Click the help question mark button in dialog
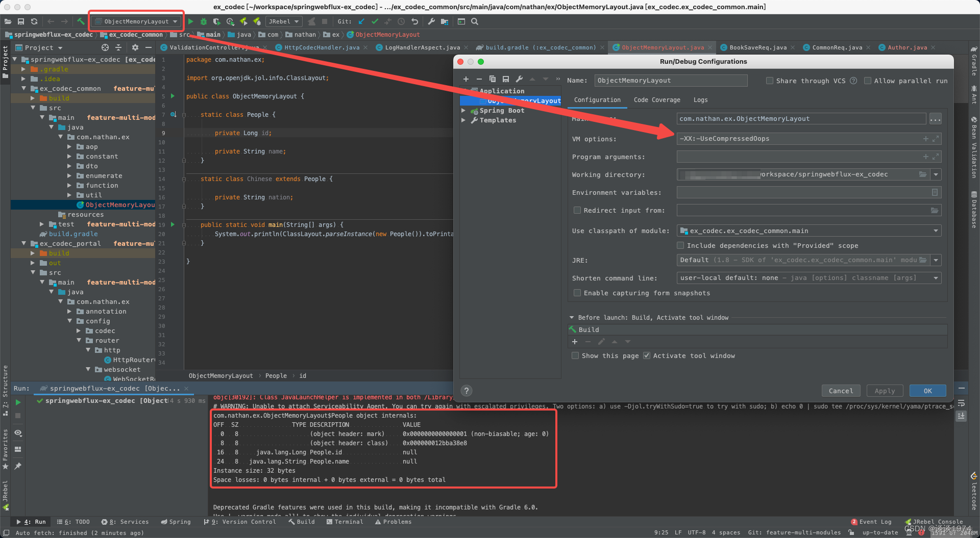Screen dimensions: 980x538 coord(466,391)
